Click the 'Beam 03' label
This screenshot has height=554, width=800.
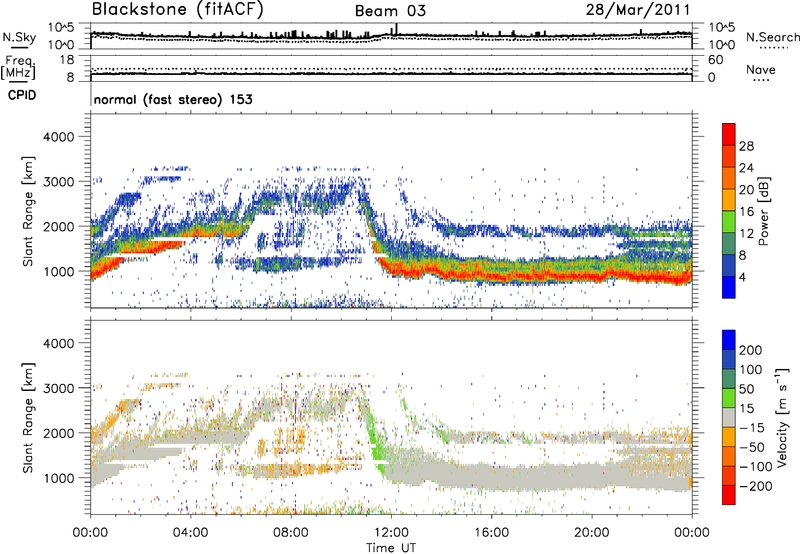click(390, 11)
